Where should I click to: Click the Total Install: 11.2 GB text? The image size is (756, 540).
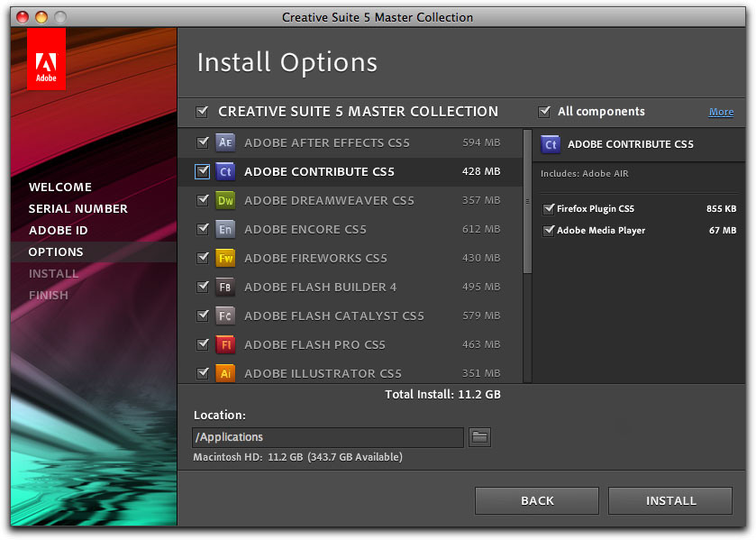click(x=442, y=395)
